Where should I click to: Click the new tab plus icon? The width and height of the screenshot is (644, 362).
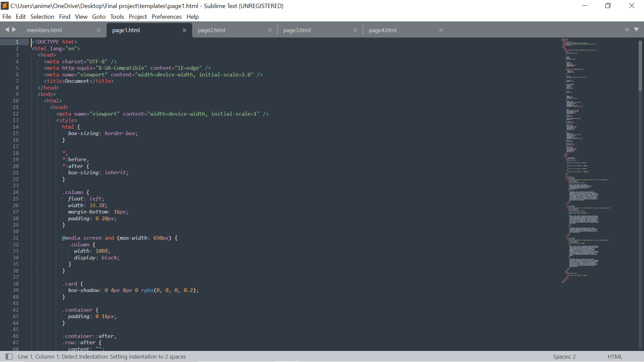pos(627,30)
